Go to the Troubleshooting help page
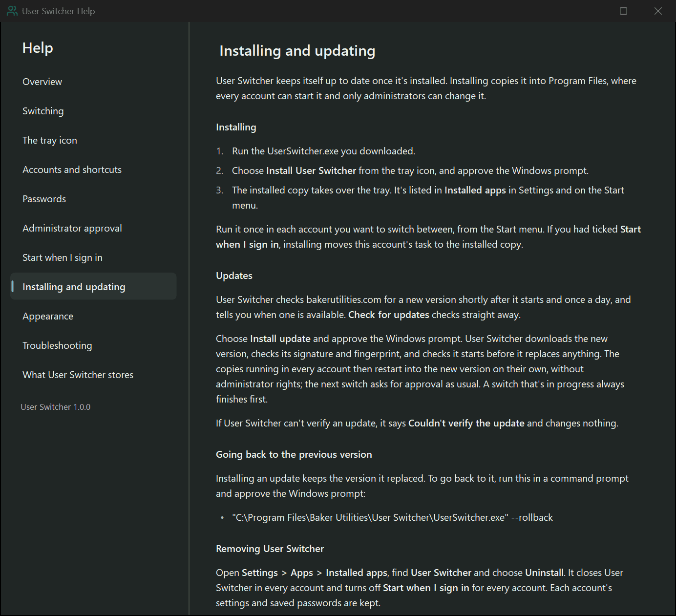The height and width of the screenshot is (616, 676). pyautogui.click(x=93, y=345)
